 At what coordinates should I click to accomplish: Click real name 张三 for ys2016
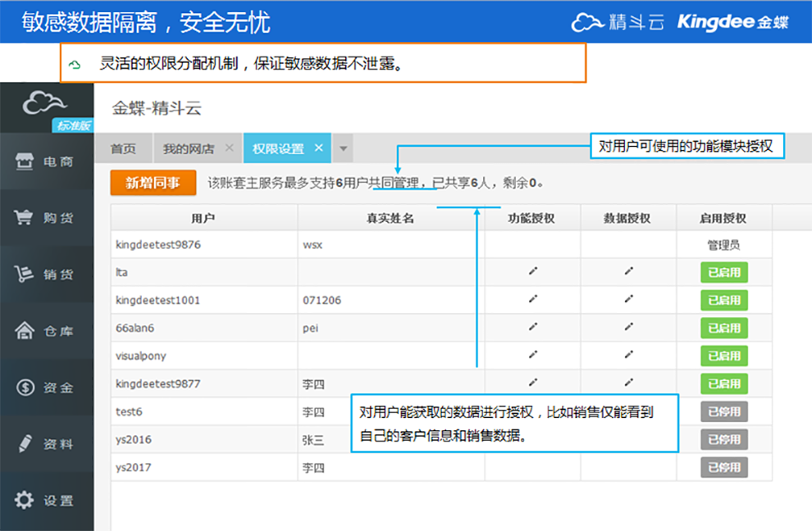pos(313,440)
